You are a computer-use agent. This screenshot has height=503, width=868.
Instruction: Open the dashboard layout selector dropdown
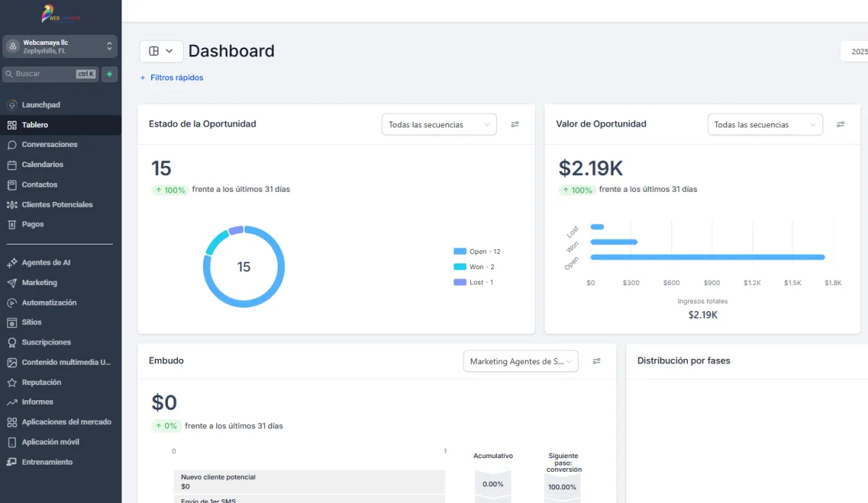[x=161, y=51]
